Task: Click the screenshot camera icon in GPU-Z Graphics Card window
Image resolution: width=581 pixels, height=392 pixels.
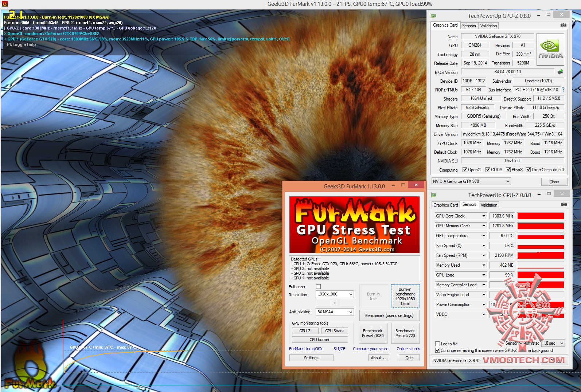Action: [x=564, y=25]
